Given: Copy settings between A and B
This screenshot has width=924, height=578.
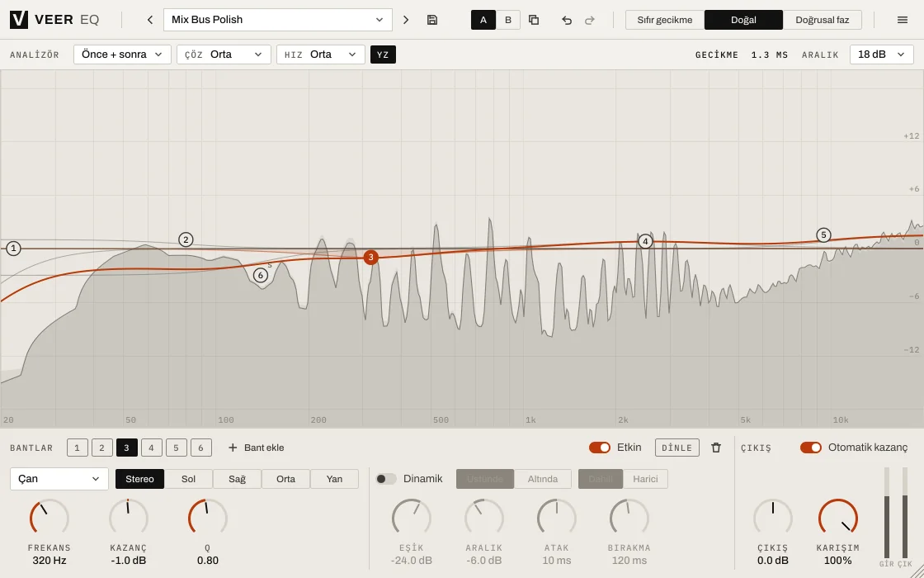Looking at the screenshot, I should coord(534,20).
